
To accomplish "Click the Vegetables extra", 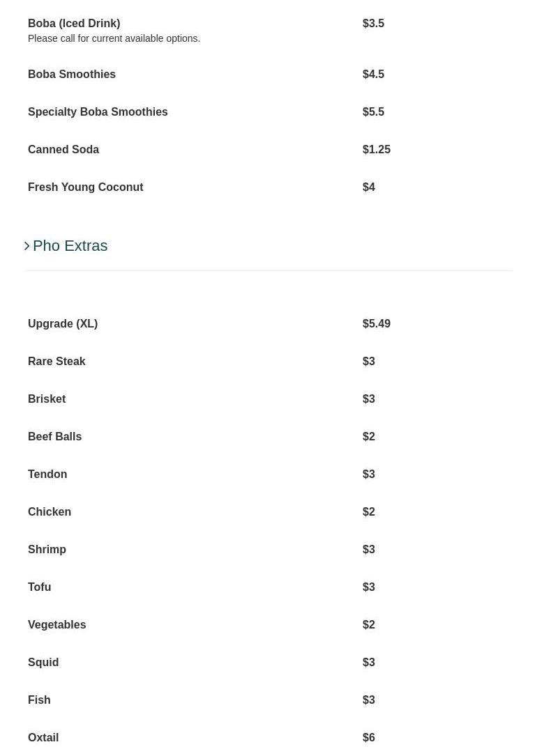I will (56, 625).
